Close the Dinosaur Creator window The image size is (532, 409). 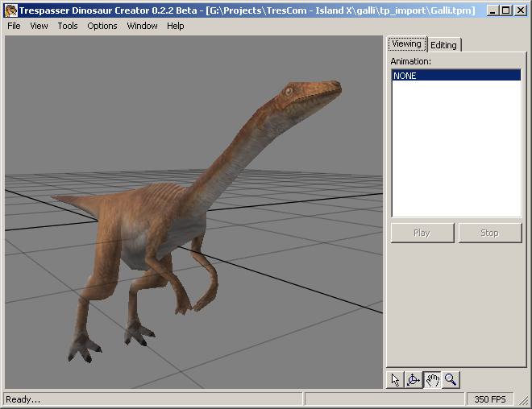521,10
